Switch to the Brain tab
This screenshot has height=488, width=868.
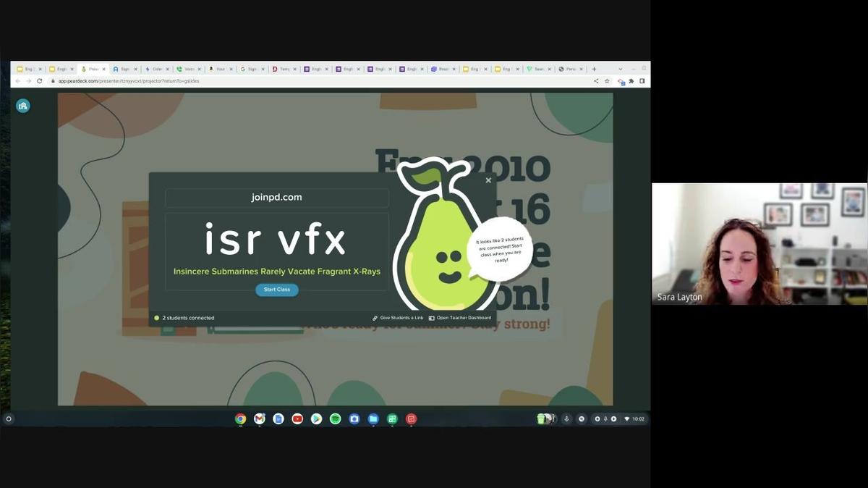coord(443,69)
